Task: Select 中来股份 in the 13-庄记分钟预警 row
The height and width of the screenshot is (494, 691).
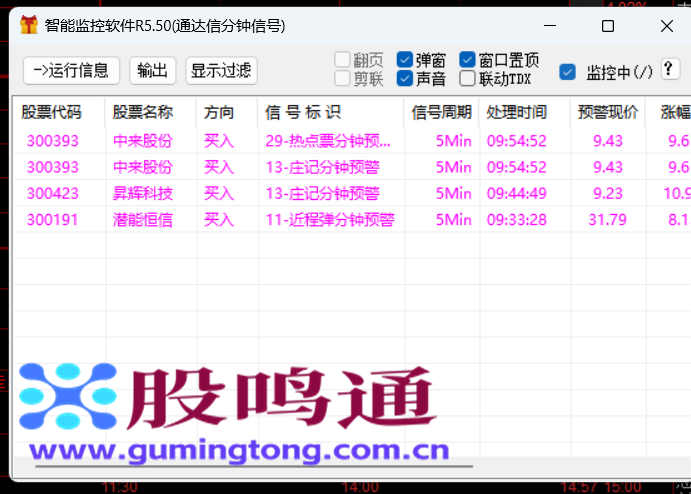Action: [x=143, y=167]
